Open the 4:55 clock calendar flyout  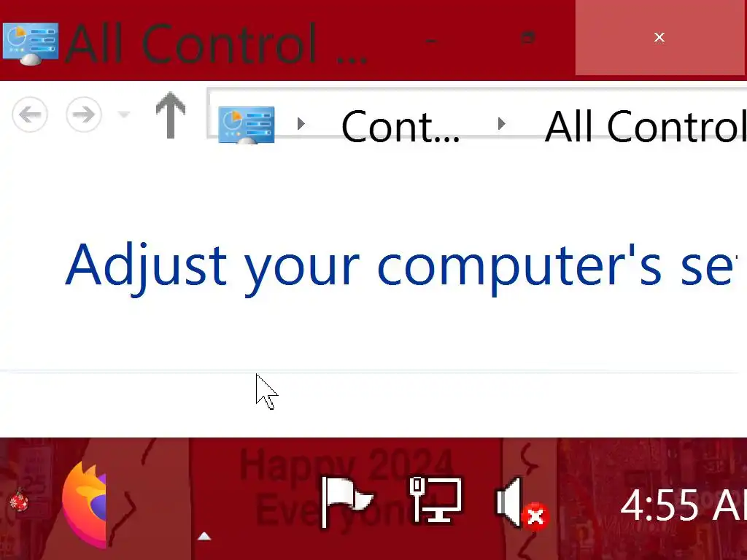pyautogui.click(x=683, y=505)
